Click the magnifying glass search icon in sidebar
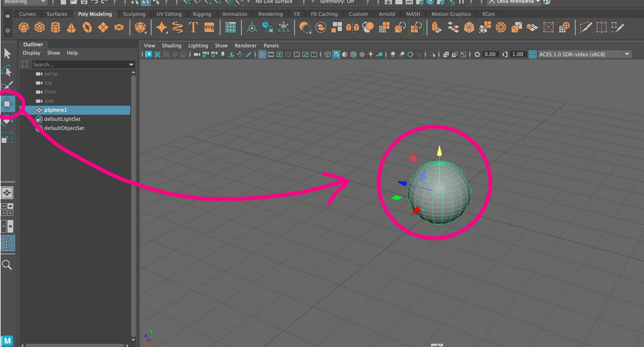644x347 pixels. point(7,265)
